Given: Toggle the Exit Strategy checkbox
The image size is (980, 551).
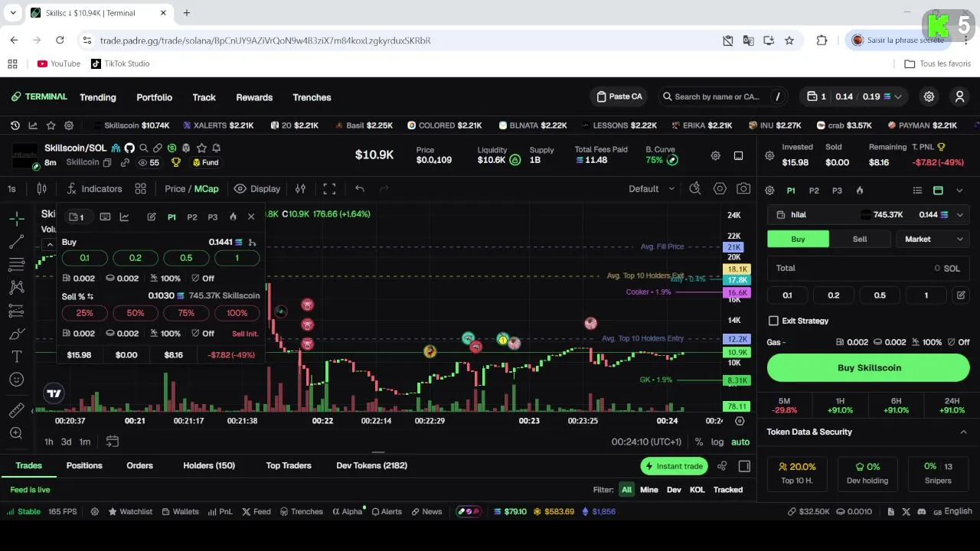Looking at the screenshot, I should [x=773, y=321].
